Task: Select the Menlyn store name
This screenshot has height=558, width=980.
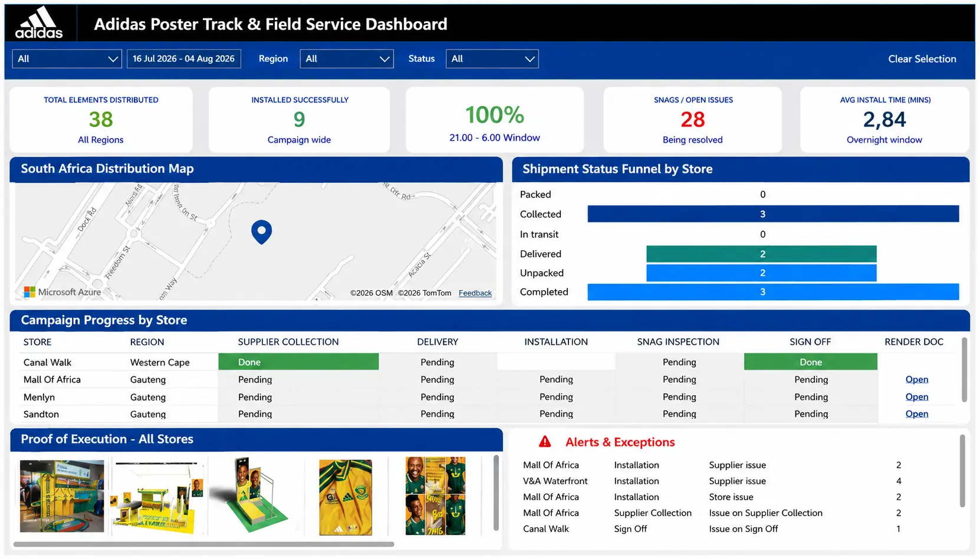Action: [x=39, y=398]
